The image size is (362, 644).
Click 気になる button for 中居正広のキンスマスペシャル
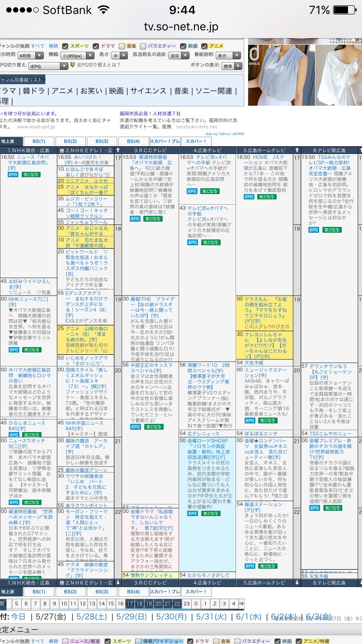pyautogui.click(x=154, y=427)
